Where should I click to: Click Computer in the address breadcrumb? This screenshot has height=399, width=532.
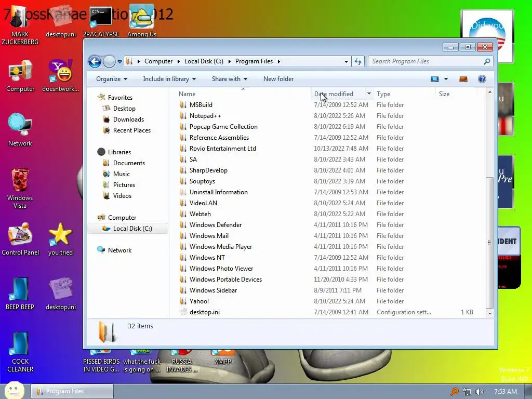tap(158, 61)
